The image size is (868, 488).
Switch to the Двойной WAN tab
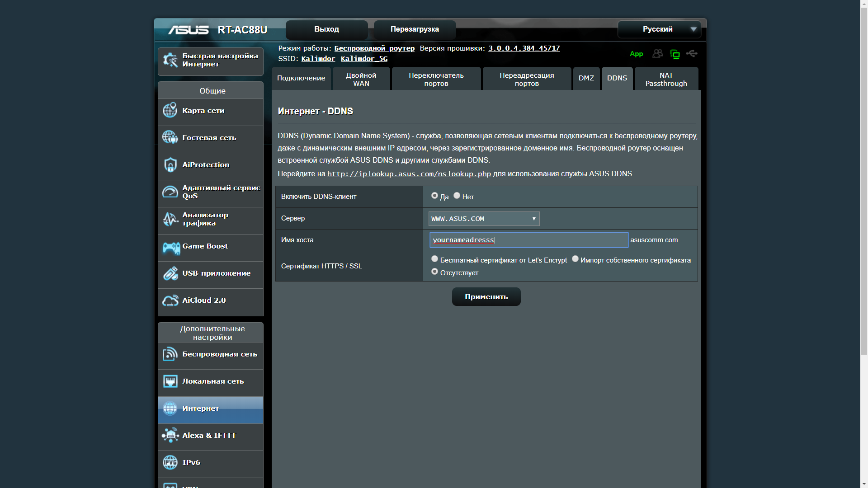361,79
